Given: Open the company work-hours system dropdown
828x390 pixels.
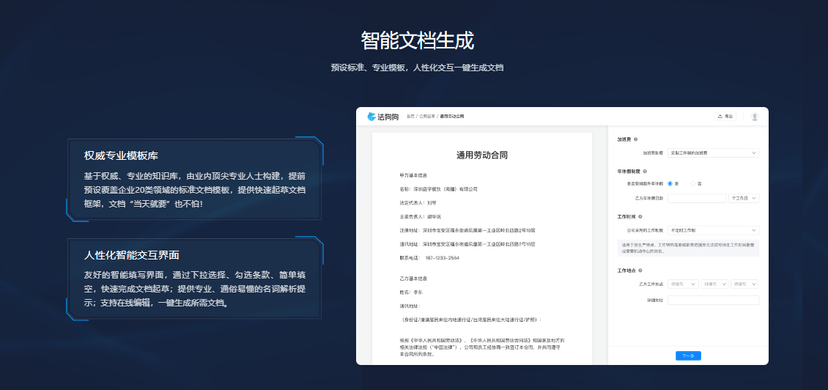Looking at the screenshot, I should pyautogui.click(x=713, y=231).
